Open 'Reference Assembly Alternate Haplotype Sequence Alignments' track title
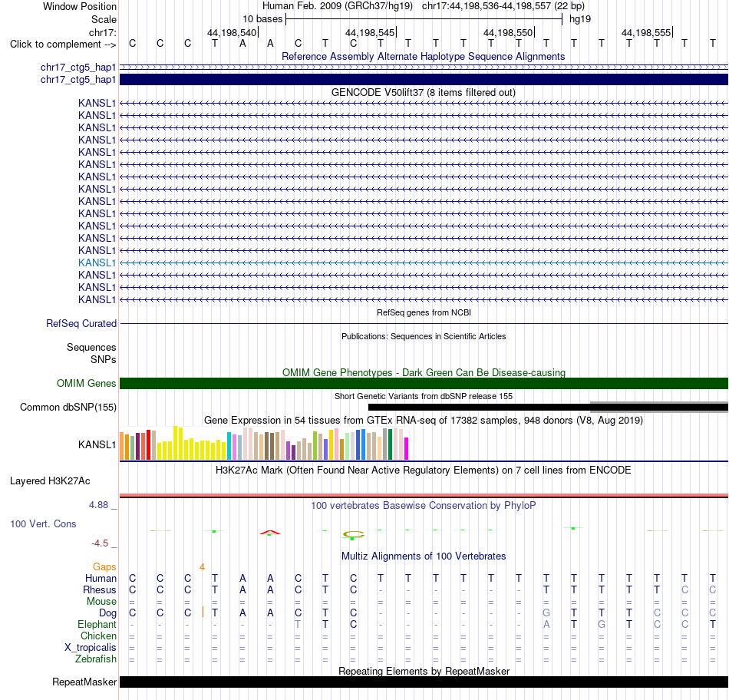Viewport: 729px width, 700px height. 424,56
